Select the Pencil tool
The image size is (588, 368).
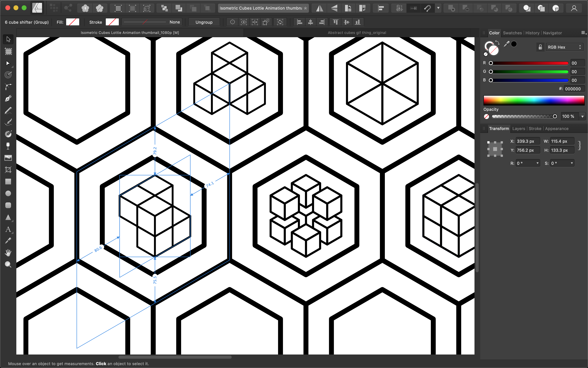(x=8, y=110)
